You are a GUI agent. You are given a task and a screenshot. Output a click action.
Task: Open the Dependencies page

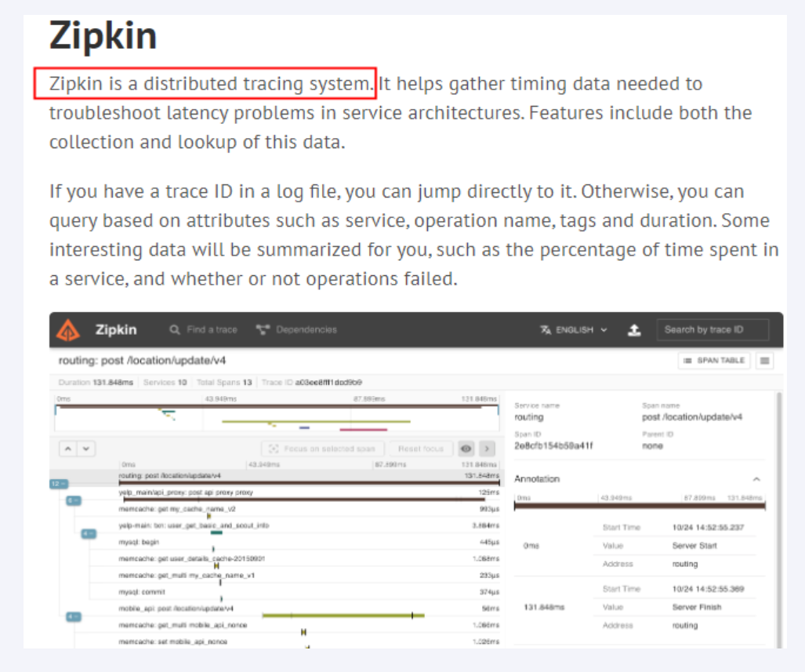[x=297, y=330]
